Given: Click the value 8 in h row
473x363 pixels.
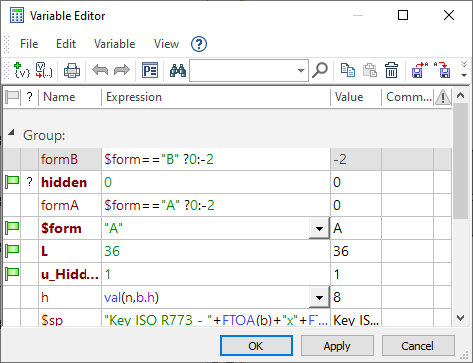Looking at the screenshot, I should 337,297.
